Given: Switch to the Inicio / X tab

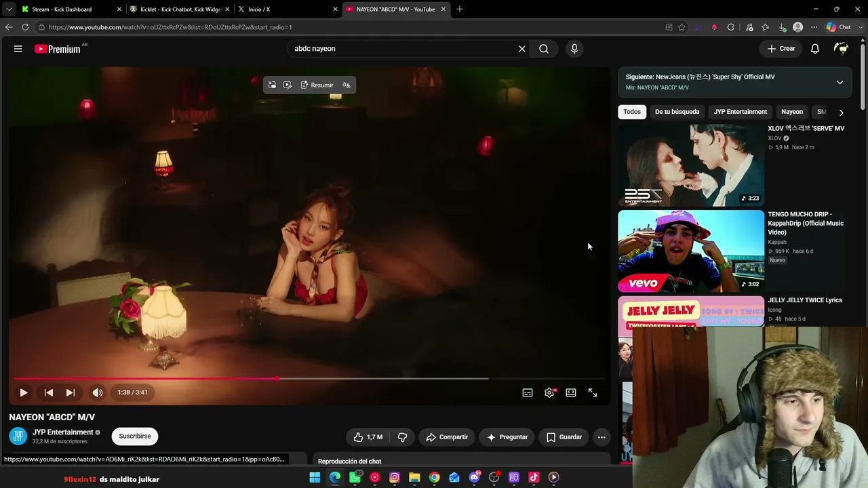Looking at the screenshot, I should (x=288, y=9).
